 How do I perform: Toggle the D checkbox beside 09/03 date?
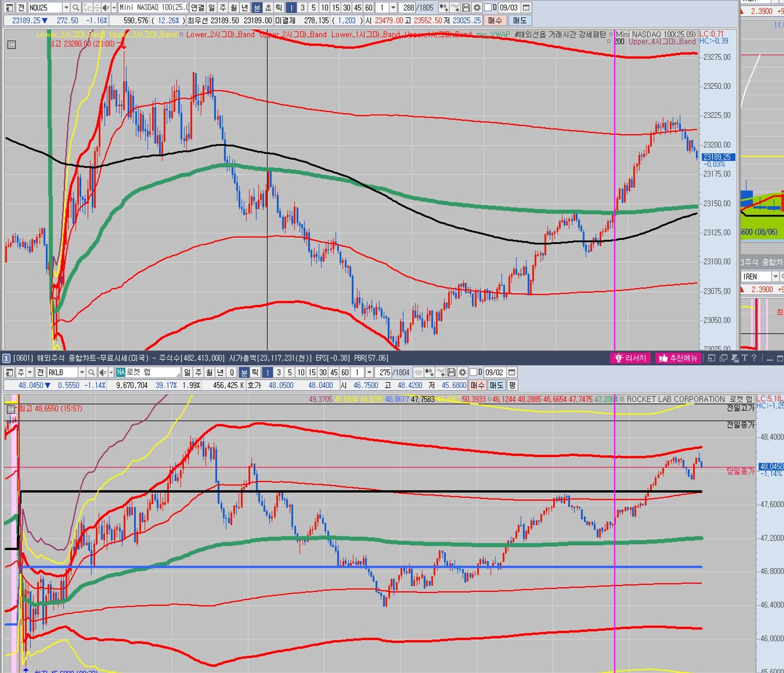click(488, 7)
